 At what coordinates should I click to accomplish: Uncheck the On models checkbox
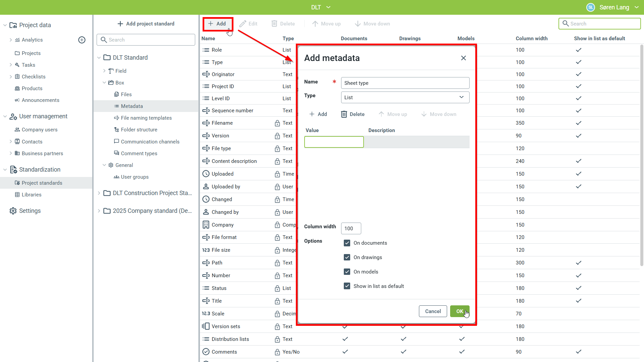(347, 272)
